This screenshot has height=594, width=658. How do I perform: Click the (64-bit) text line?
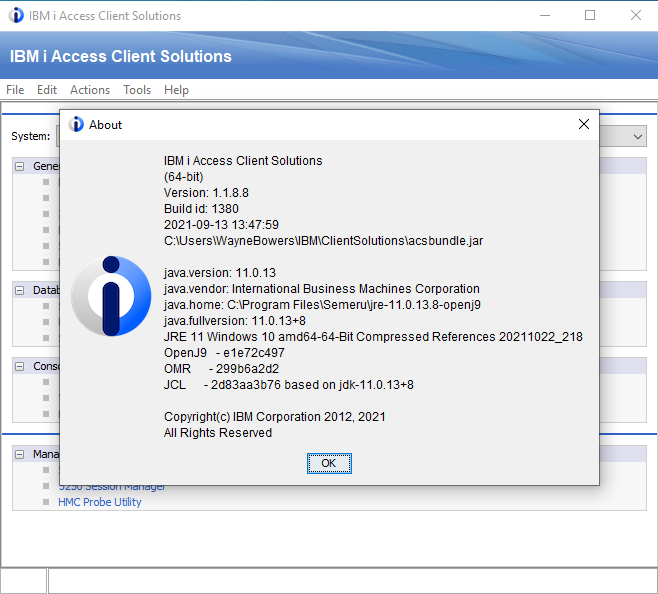183,177
